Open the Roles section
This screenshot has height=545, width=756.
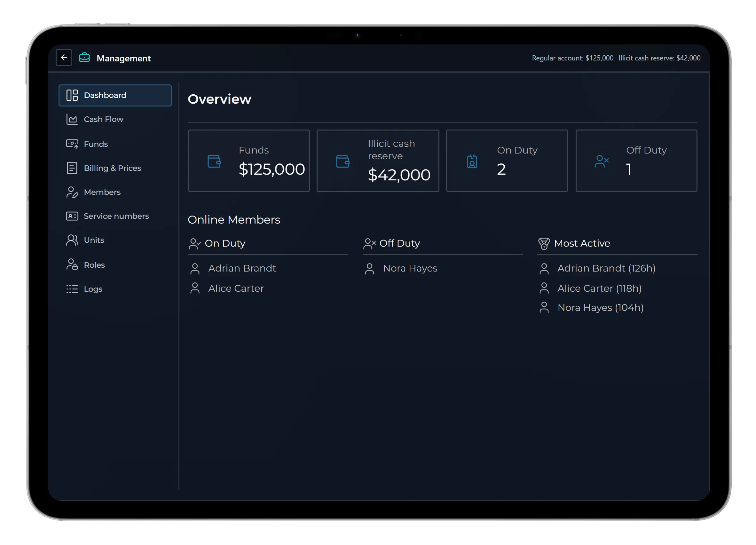[x=115, y=265]
